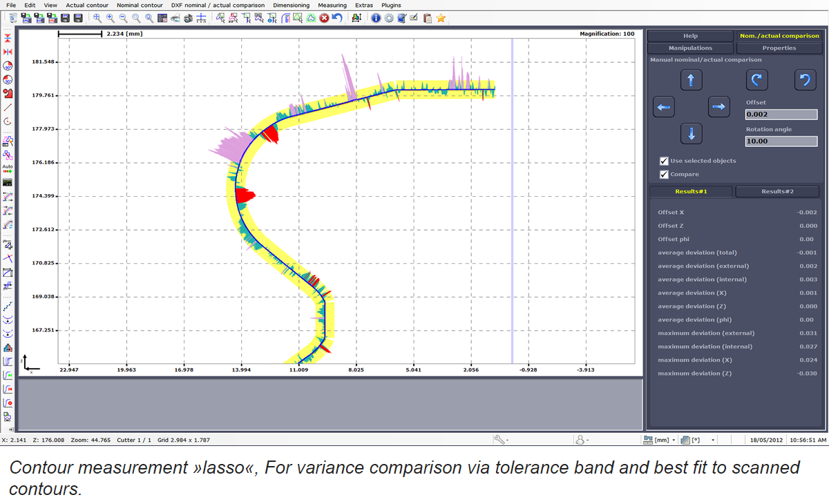Viewport: 829px width, 504px height.
Task: Open the File menu
Action: pos(11,5)
